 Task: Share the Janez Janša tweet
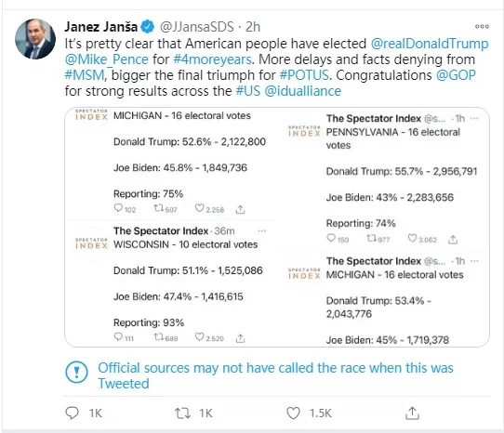tap(412, 413)
